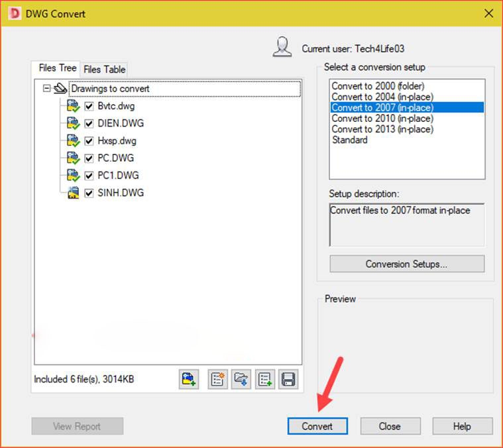
Task: Close the DWG Convert window
Action: coord(488,13)
